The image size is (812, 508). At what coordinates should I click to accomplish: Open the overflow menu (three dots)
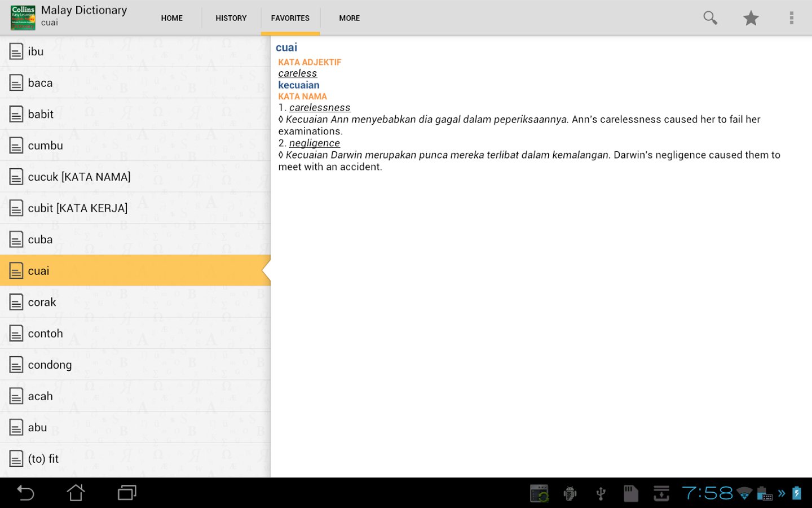point(792,18)
